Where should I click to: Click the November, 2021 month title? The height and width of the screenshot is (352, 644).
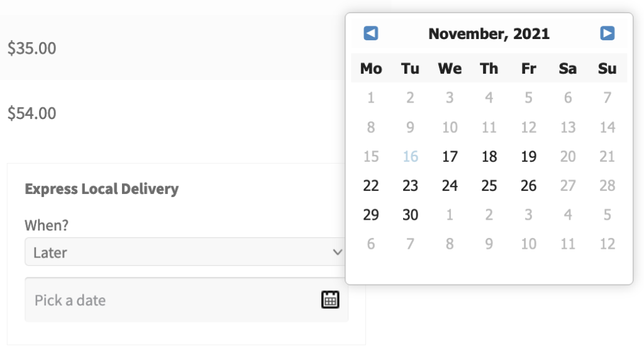tap(489, 34)
